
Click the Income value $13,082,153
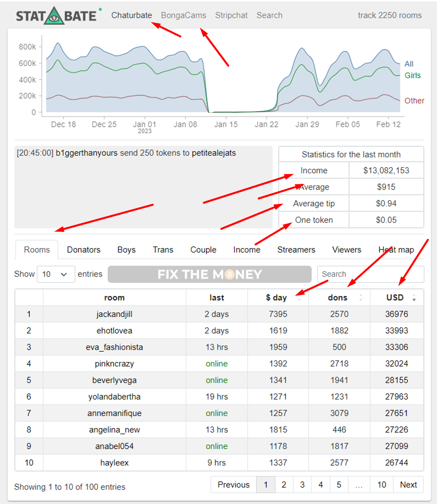point(386,170)
